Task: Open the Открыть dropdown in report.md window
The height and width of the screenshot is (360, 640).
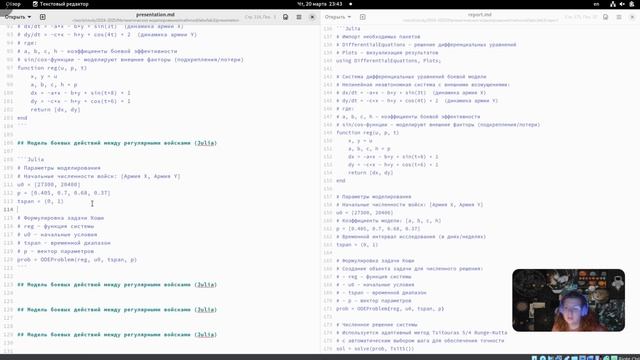Action: coord(338,17)
